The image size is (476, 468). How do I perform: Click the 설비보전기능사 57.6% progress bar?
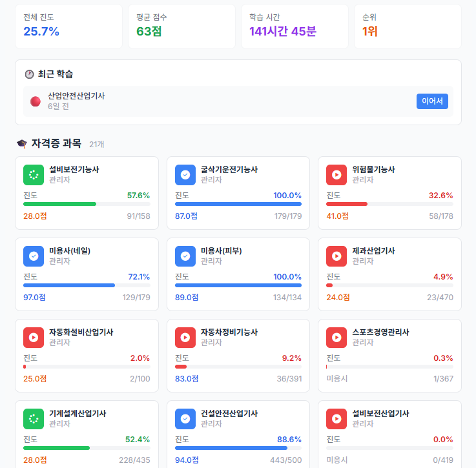(x=87, y=204)
